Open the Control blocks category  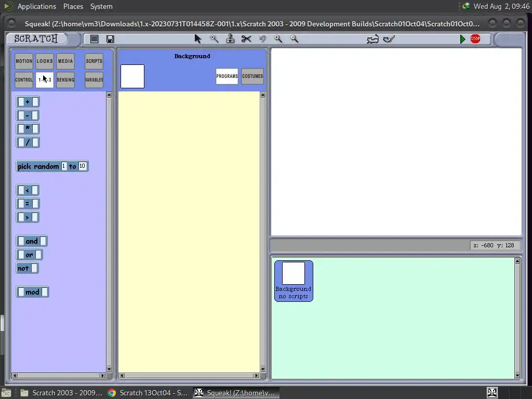[24, 79]
